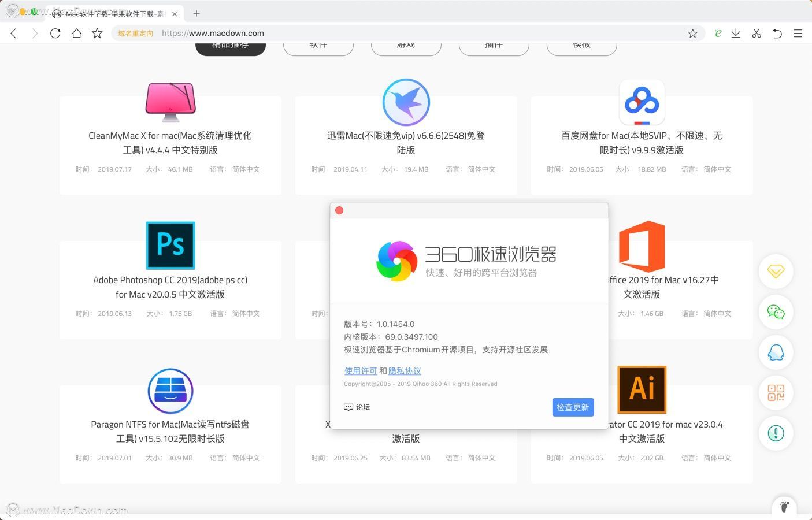Image resolution: width=812 pixels, height=520 pixels.
Task: Click the green e browser mode icon
Action: point(718,34)
